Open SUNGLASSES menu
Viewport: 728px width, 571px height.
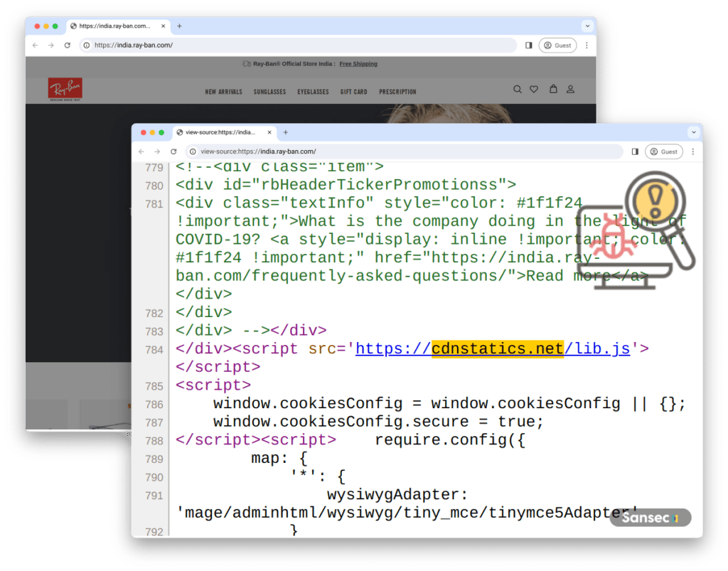[269, 92]
